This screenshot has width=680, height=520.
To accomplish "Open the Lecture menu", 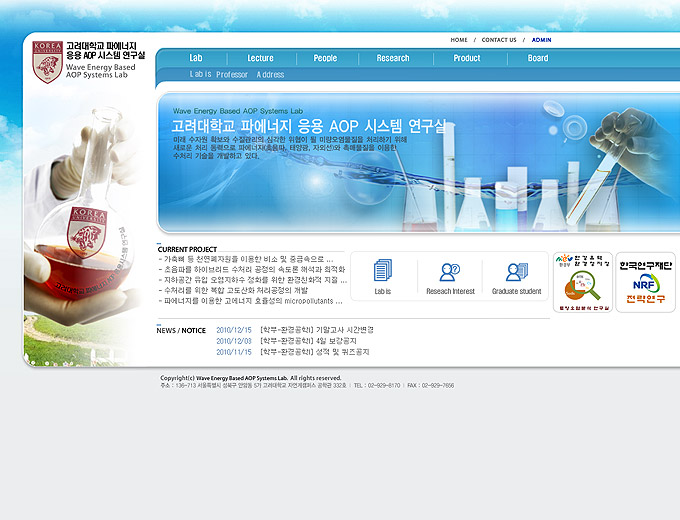I will tap(260, 58).
